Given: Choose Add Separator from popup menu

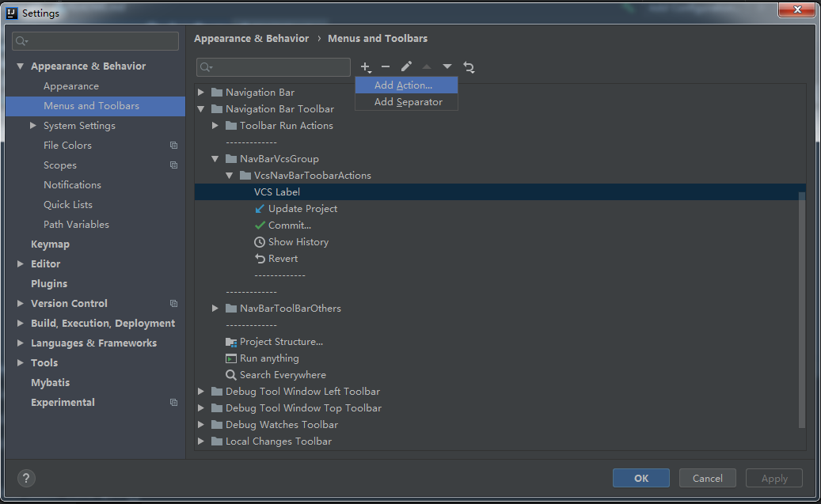Looking at the screenshot, I should pos(408,102).
